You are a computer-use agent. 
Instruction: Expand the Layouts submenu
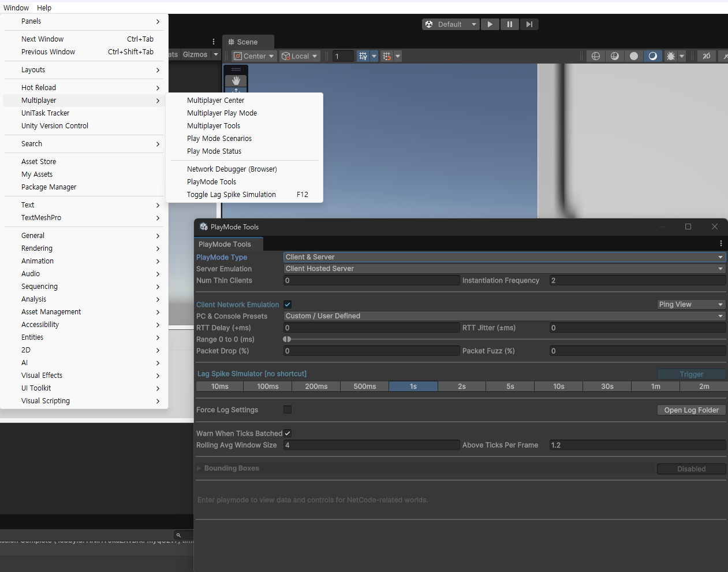tap(84, 70)
